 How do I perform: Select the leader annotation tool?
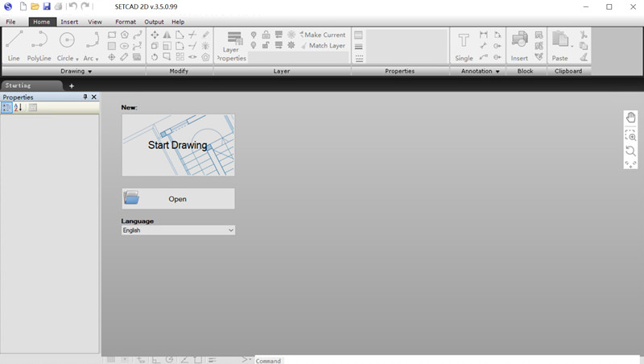[484, 56]
